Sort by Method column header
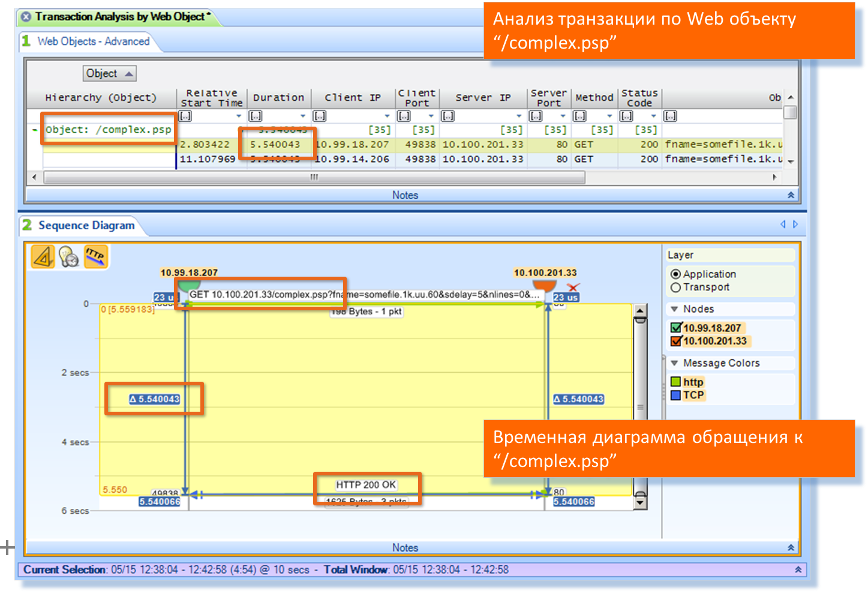 click(x=594, y=98)
